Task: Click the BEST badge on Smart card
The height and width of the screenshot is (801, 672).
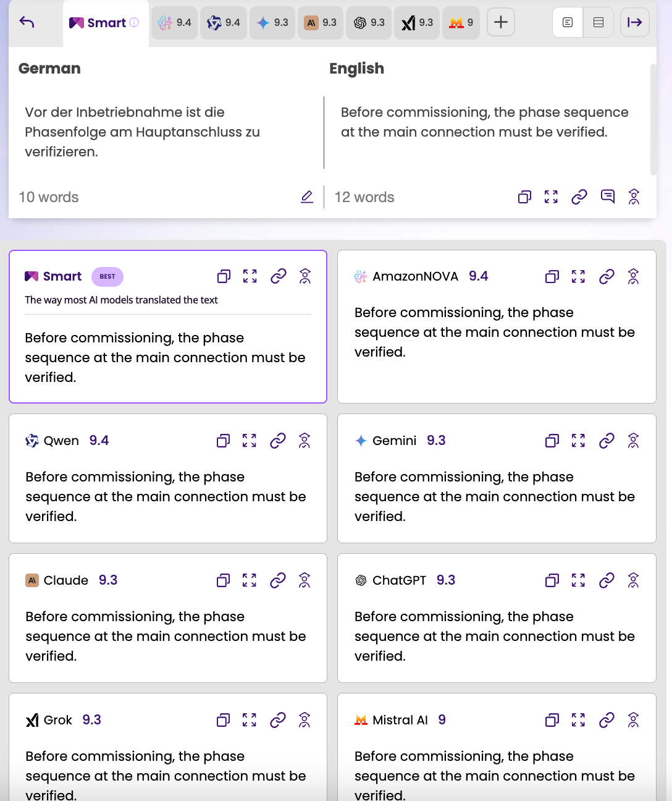Action: pyautogui.click(x=107, y=276)
